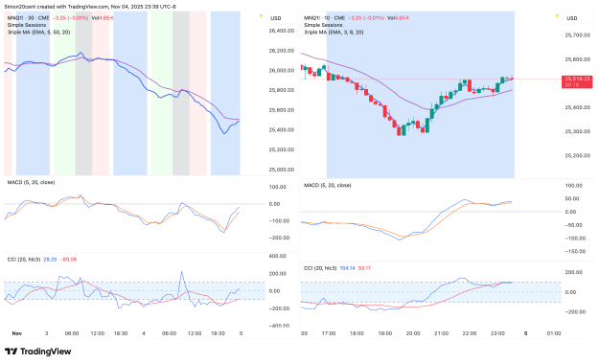Click the 26,400.00 price axis label
The width and height of the screenshot is (599, 364).
pyautogui.click(x=281, y=31)
